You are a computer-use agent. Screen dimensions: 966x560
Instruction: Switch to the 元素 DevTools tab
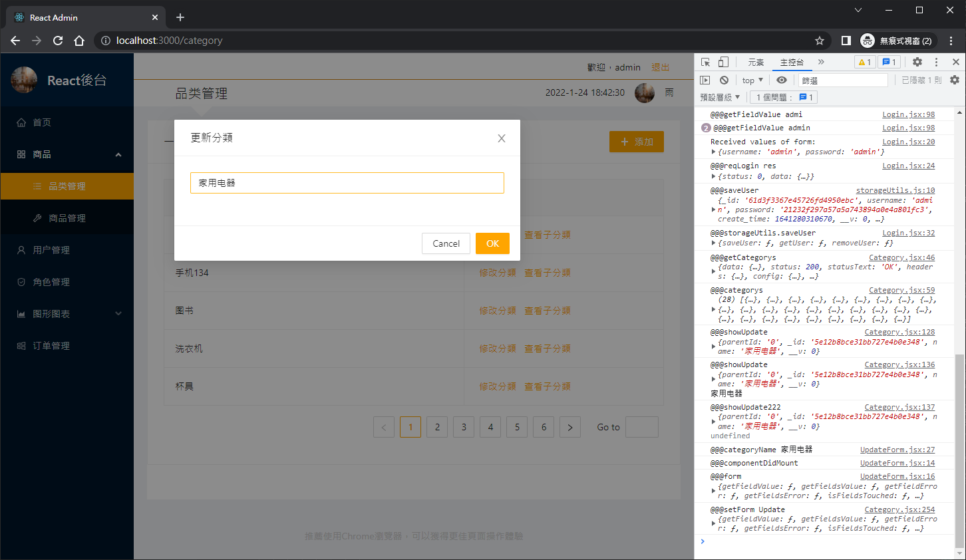(756, 62)
